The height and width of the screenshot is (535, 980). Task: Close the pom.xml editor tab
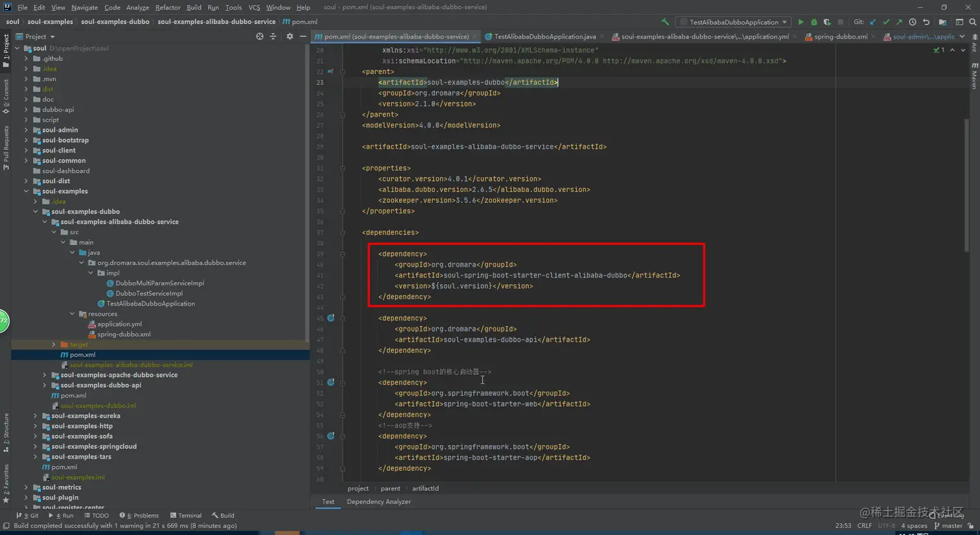click(474, 37)
